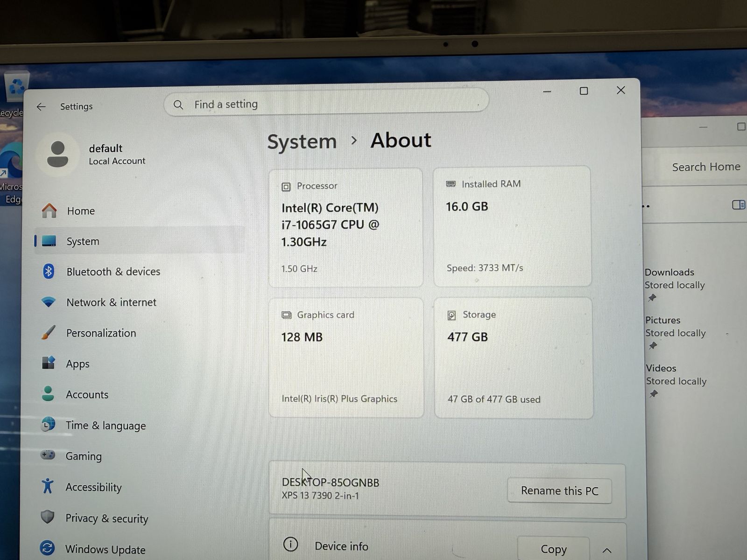Open Privacy & security settings
The image size is (747, 560).
point(106,518)
